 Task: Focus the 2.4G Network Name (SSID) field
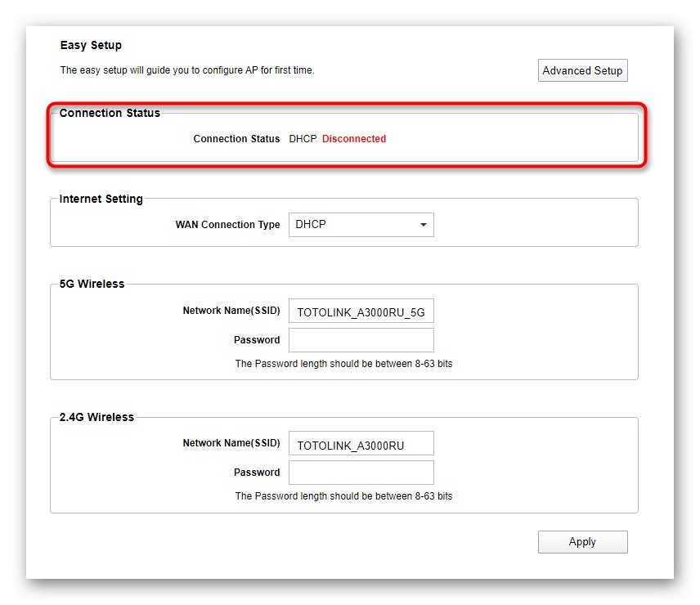click(361, 444)
